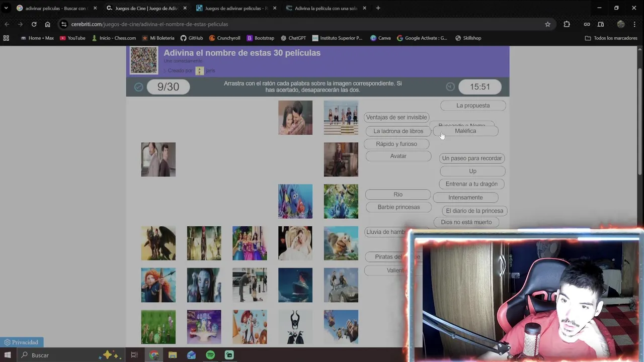Switch to 'Juegos de adivinar películas' tab
644x362 pixels.
pos(236,8)
